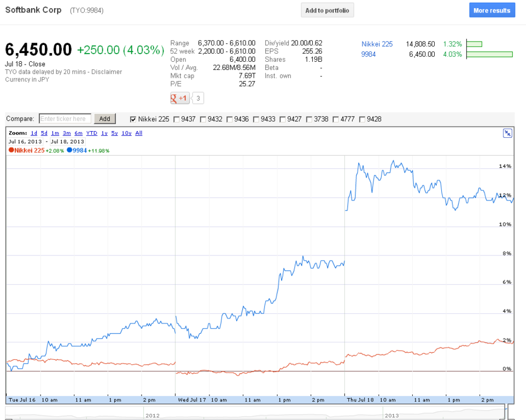Click the Vol / Avg. value 22.68M/8.56M
Screen dimensions: 526x420
234,67
